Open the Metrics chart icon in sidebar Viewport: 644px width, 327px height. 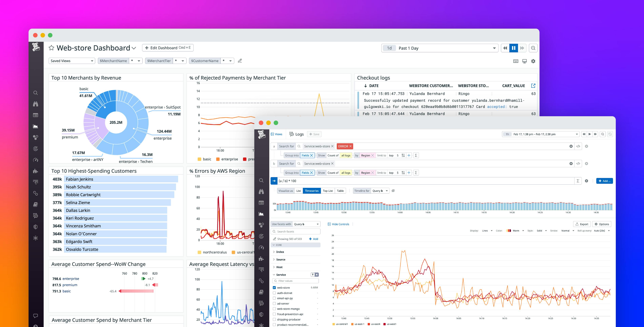coord(36,126)
